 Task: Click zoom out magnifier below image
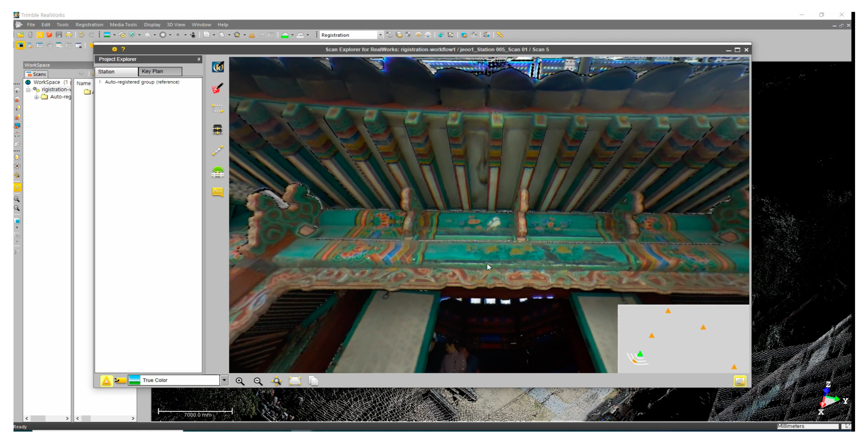point(258,381)
